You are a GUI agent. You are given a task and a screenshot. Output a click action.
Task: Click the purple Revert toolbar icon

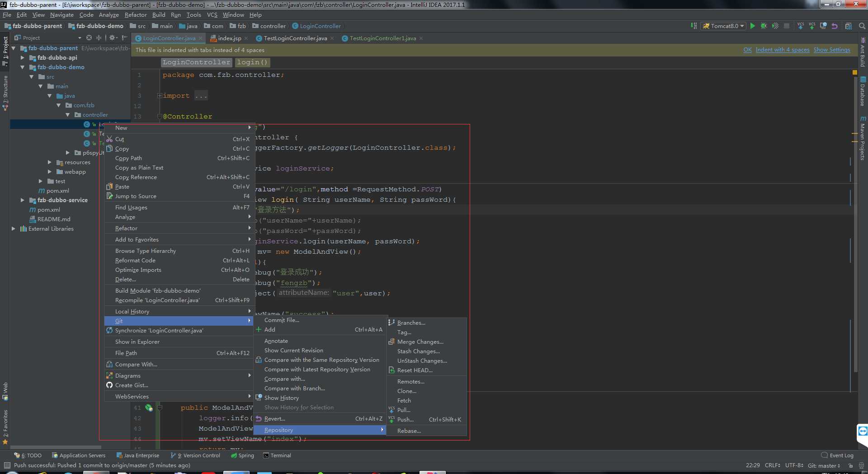pyautogui.click(x=835, y=26)
